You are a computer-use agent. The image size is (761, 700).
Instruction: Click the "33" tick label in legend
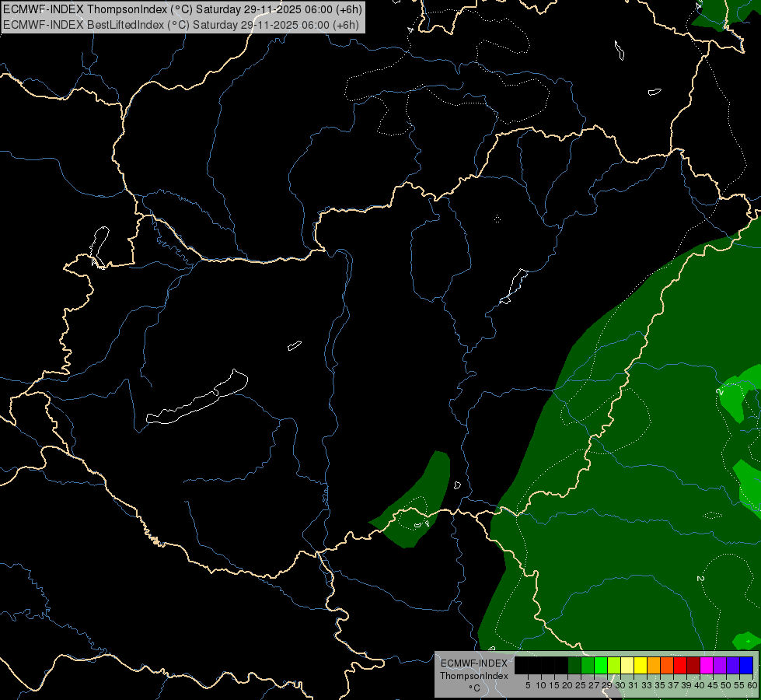[647, 685]
